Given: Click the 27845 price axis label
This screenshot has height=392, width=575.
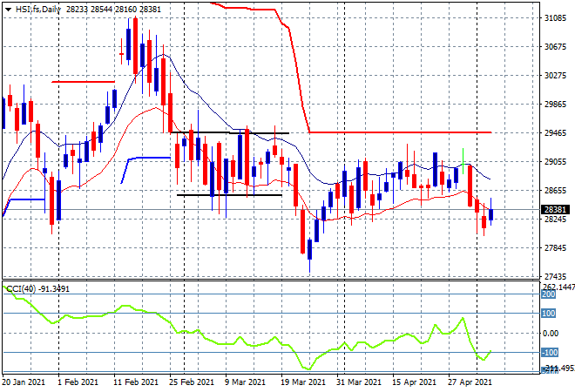Looking at the screenshot, I should [x=555, y=248].
